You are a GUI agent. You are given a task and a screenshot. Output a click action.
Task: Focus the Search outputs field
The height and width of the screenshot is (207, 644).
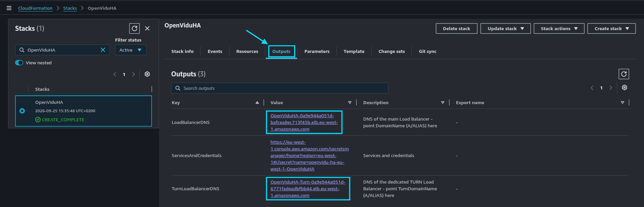point(280,88)
